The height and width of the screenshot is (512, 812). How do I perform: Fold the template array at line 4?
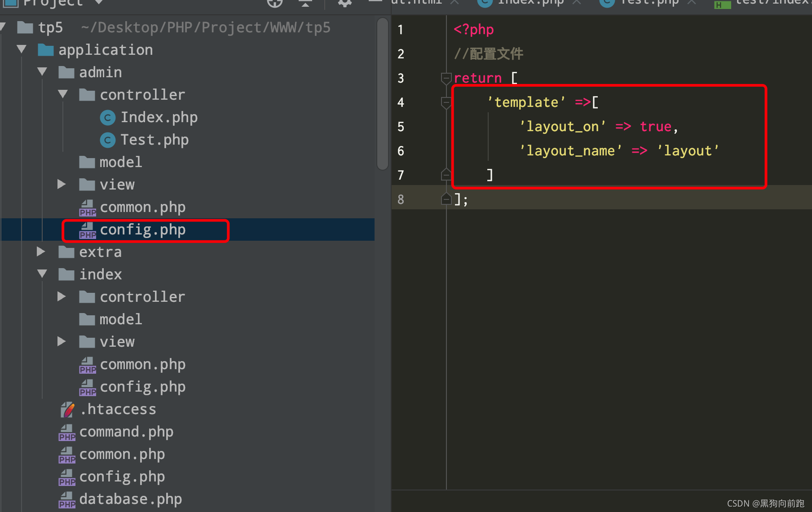coord(446,103)
